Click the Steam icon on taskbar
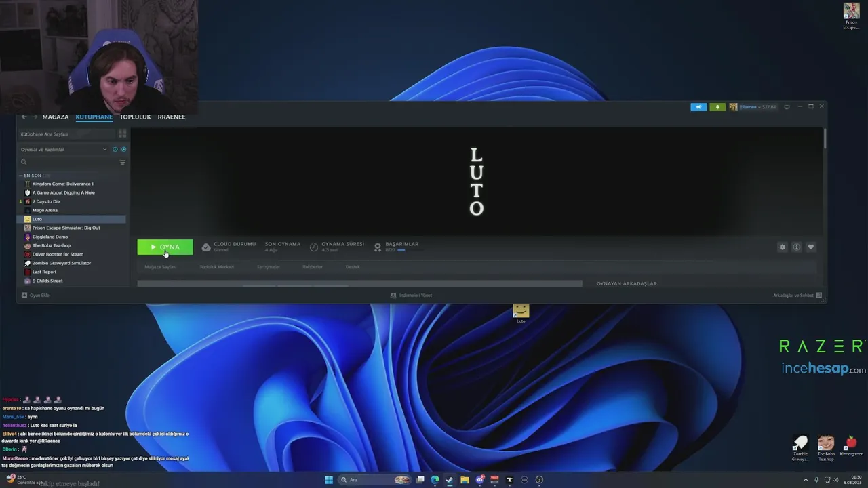Viewport: 868px width, 488px height. click(450, 480)
